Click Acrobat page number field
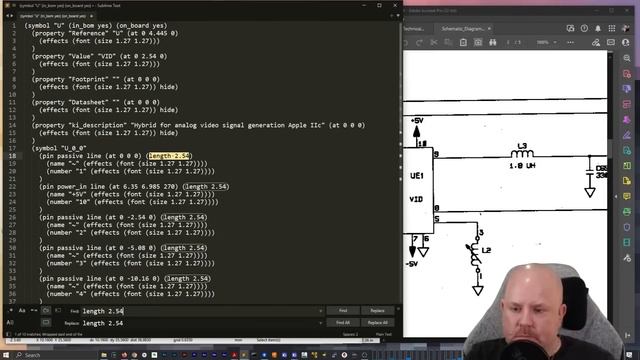The width and height of the screenshot is (640, 360). click(509, 42)
